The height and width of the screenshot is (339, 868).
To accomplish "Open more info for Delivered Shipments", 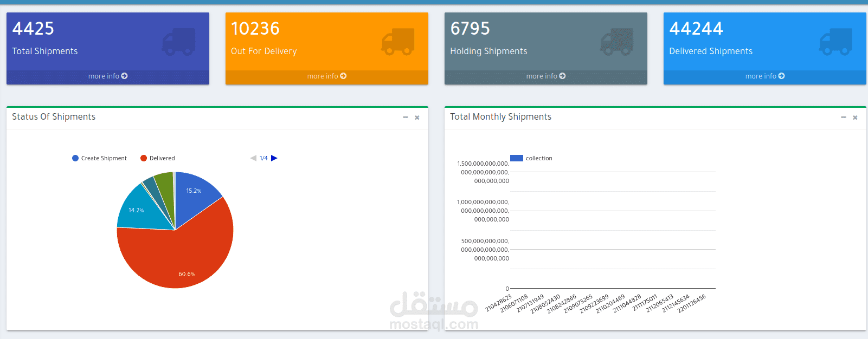I will point(765,76).
